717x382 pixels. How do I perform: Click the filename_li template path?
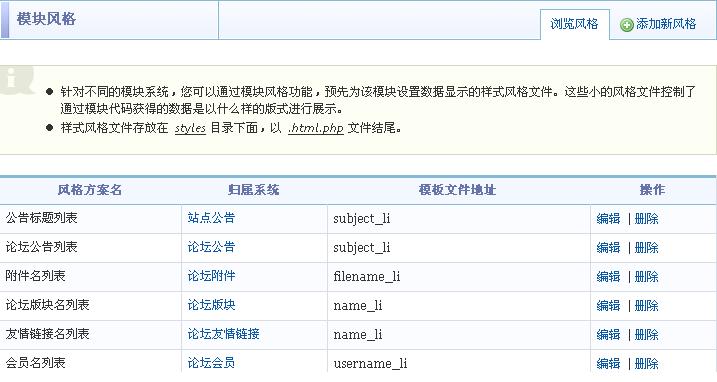pos(367,277)
